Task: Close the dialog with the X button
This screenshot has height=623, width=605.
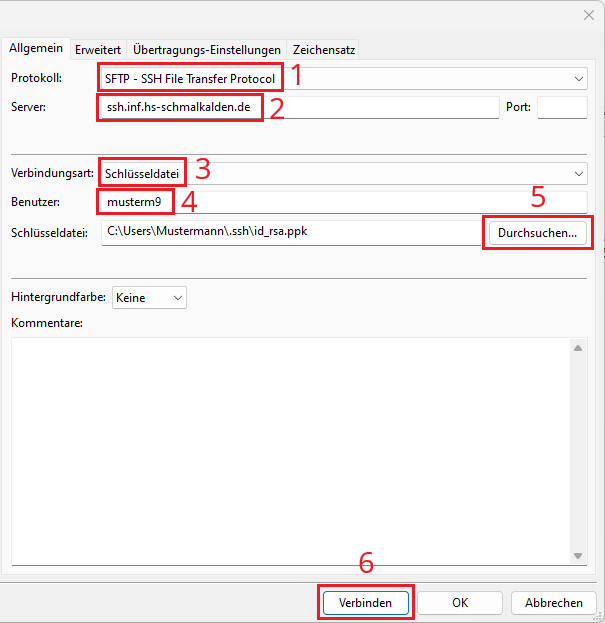Action: tap(587, 14)
